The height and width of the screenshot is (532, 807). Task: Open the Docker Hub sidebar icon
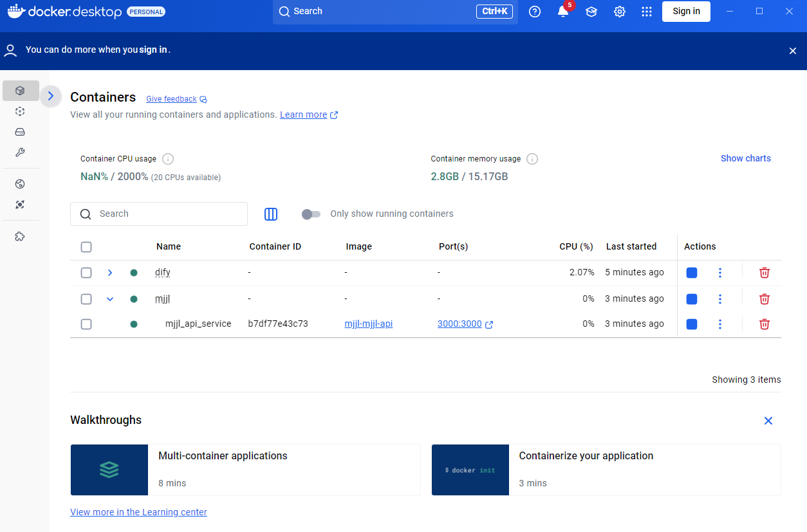pyautogui.click(x=21, y=184)
